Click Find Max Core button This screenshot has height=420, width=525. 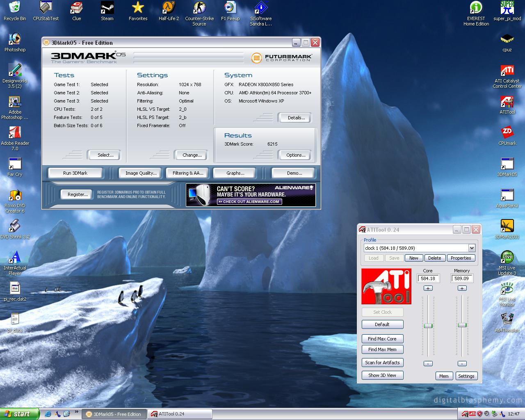pos(382,339)
